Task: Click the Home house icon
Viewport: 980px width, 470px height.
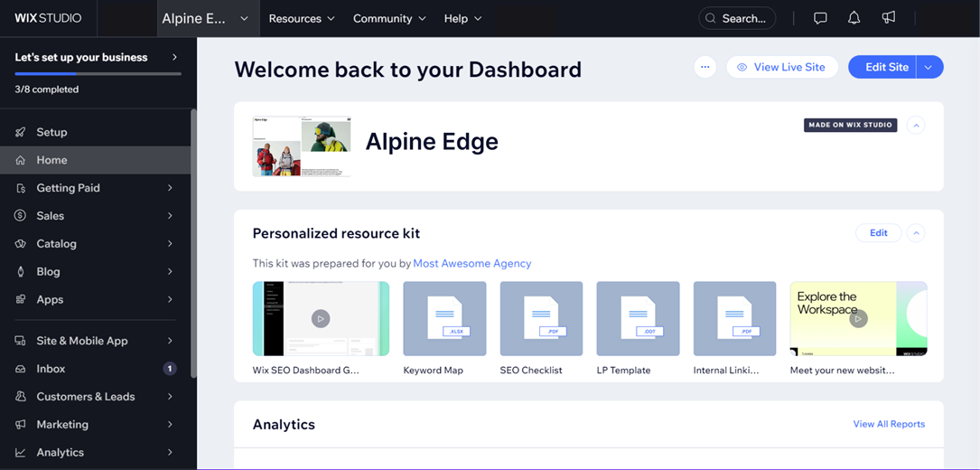Action: click(x=20, y=160)
